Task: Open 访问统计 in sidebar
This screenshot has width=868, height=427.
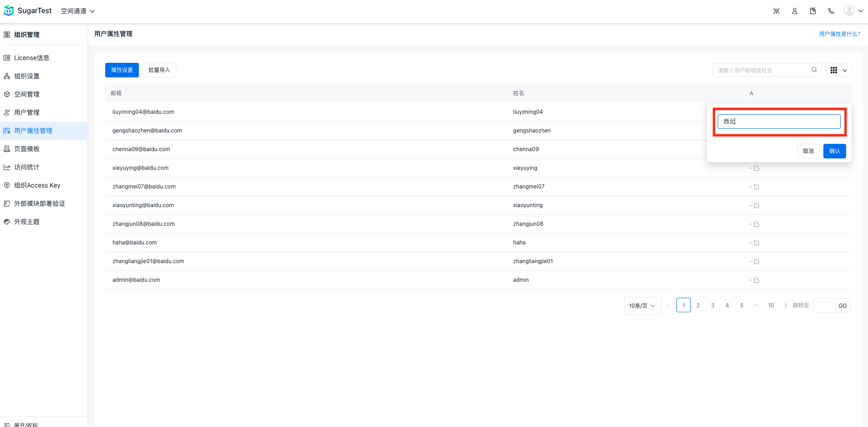Action: tap(43, 167)
